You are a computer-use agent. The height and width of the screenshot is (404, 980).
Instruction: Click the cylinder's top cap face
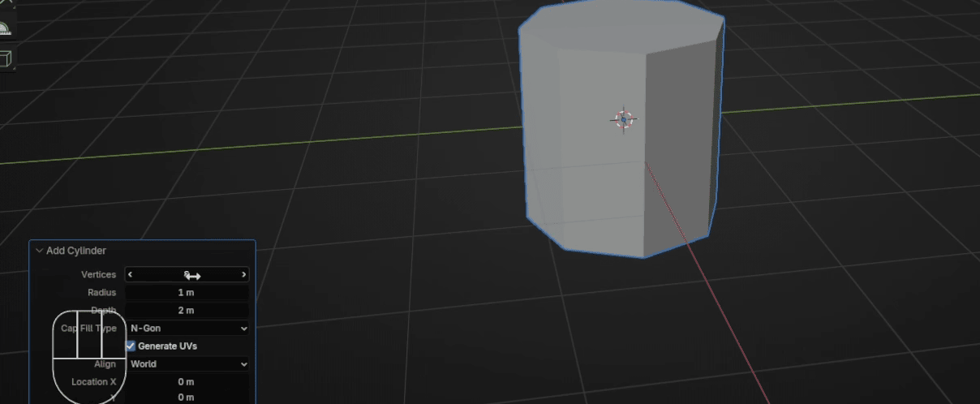tap(621, 20)
